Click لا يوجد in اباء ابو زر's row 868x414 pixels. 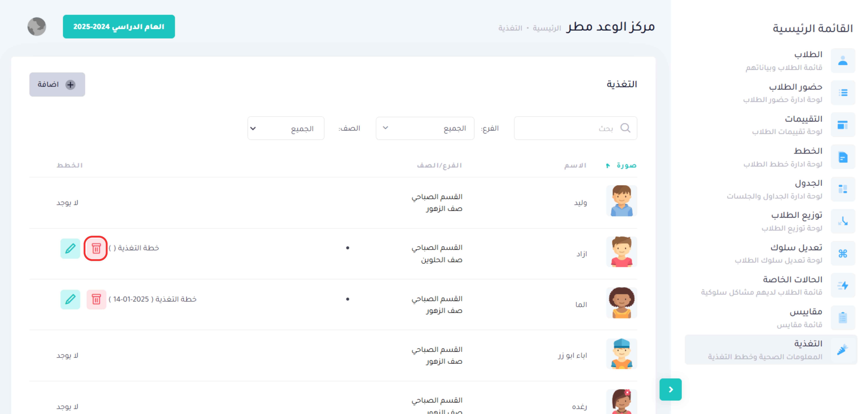(67, 356)
